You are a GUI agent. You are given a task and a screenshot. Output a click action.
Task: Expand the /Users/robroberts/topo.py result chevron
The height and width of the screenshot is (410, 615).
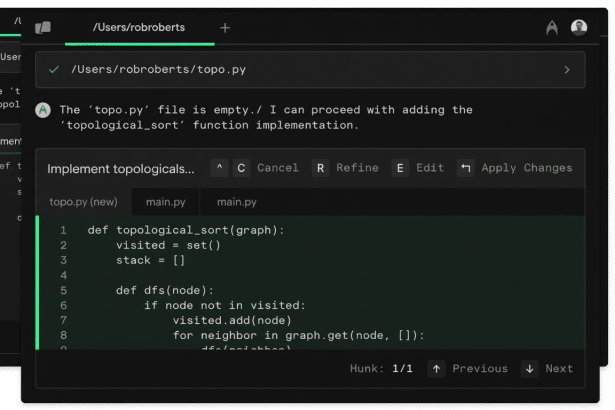click(x=567, y=70)
